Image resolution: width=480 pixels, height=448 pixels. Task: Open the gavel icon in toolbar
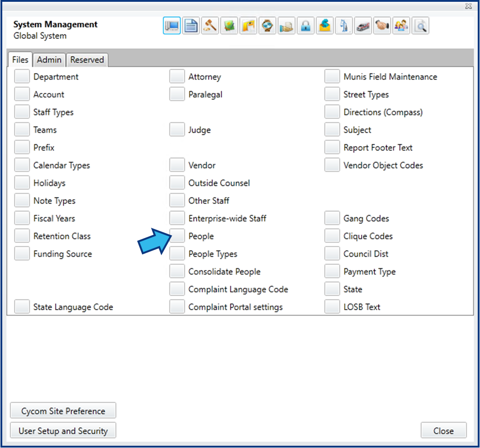(x=210, y=26)
